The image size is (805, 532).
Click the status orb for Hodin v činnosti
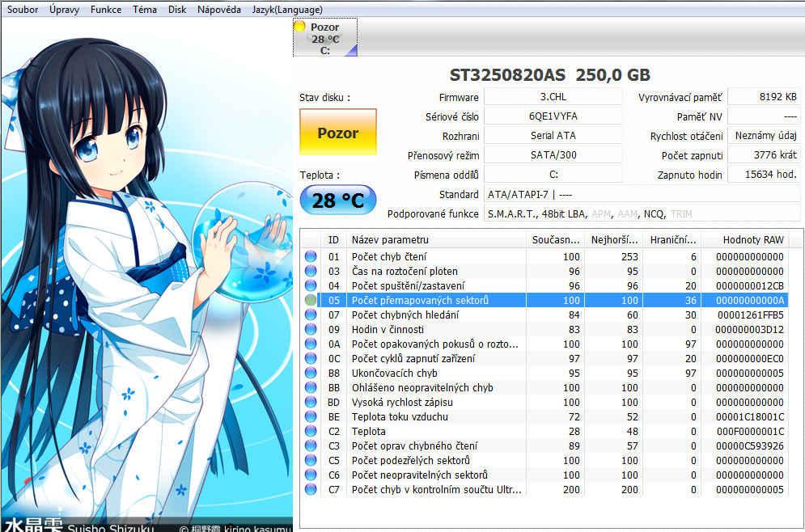(311, 329)
